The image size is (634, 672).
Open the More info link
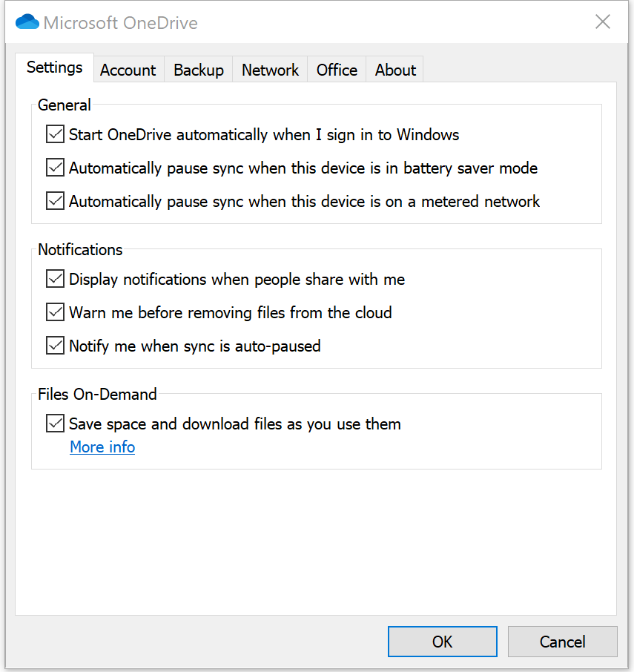tap(102, 447)
